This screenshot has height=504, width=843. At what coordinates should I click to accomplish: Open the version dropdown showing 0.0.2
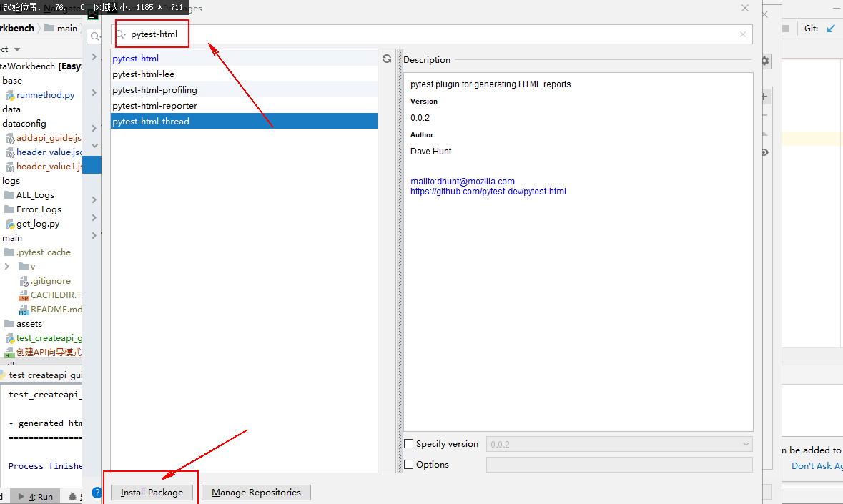[x=747, y=443]
